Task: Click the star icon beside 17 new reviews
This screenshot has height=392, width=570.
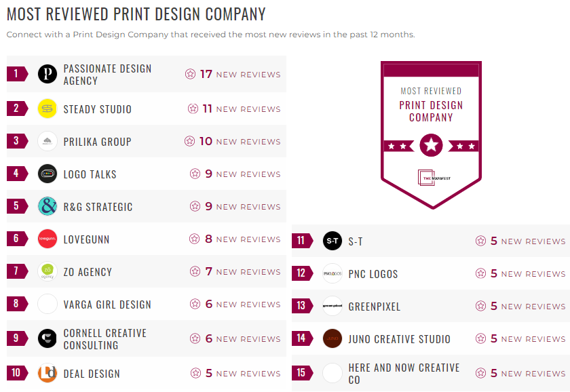Action: pos(191,75)
